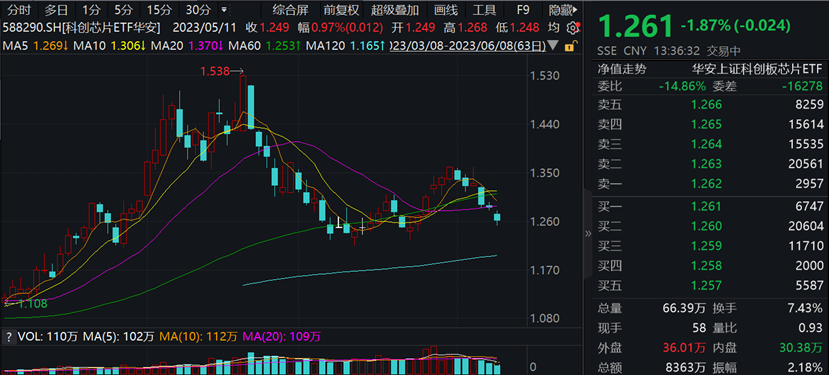Collapse the quote panel double-arrow
Image resolution: width=829 pixels, height=375 pixels.
click(587, 234)
